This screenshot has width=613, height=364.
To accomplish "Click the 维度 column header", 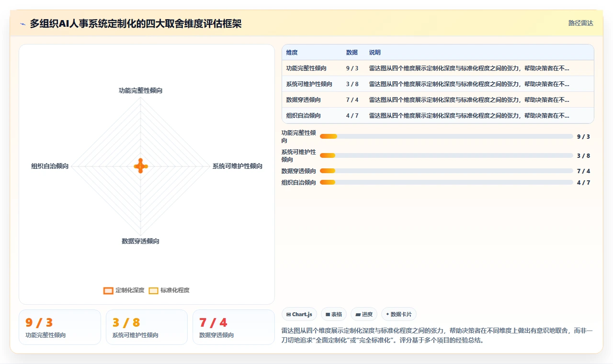I will [x=292, y=53].
